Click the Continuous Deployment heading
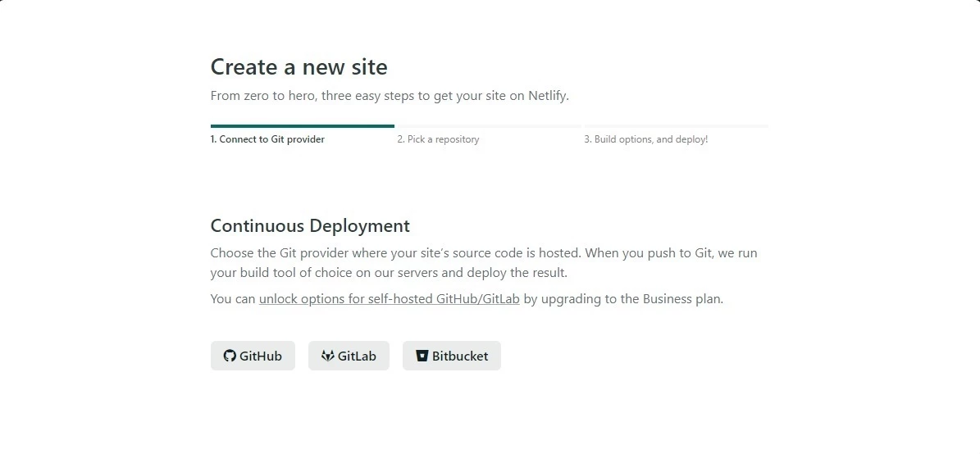Image resolution: width=980 pixels, height=454 pixels. coord(310,225)
